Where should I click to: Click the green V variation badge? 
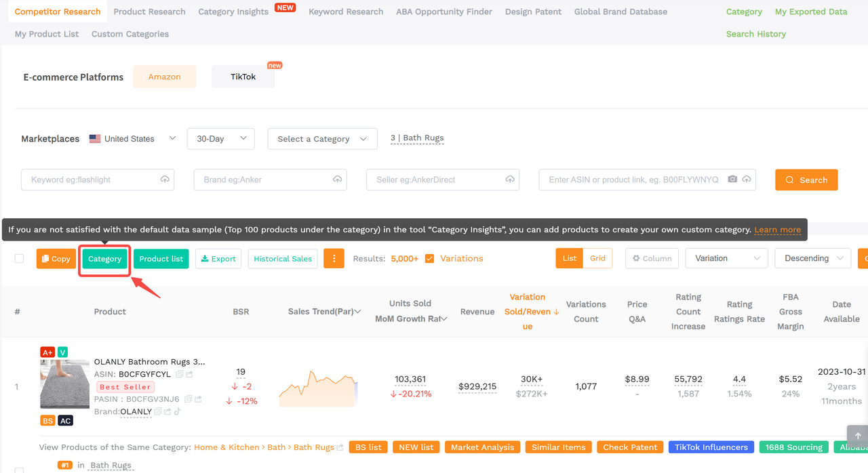pyautogui.click(x=62, y=352)
